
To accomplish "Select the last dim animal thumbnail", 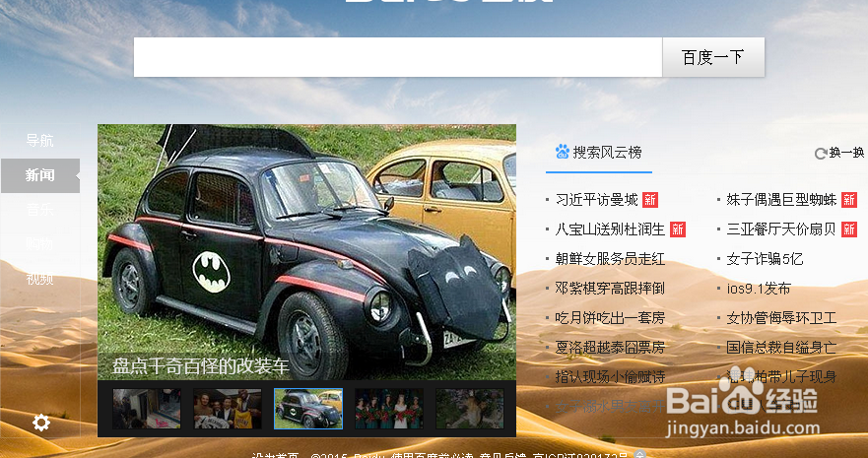I will (x=470, y=409).
